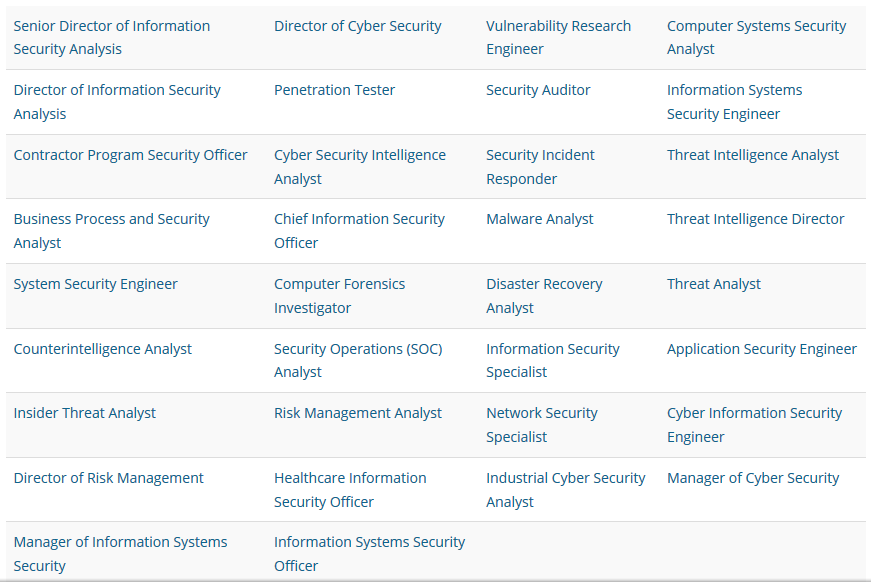The height and width of the screenshot is (582, 871).
Task: Open Information Security Specialist link
Action: point(553,360)
